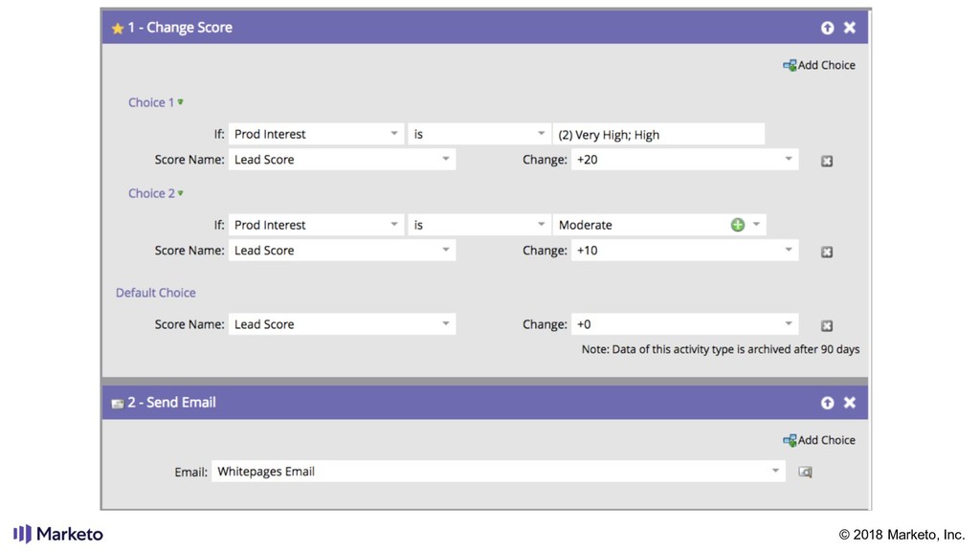
Task: Expand the Choice 2 green arrow menu
Action: click(180, 193)
